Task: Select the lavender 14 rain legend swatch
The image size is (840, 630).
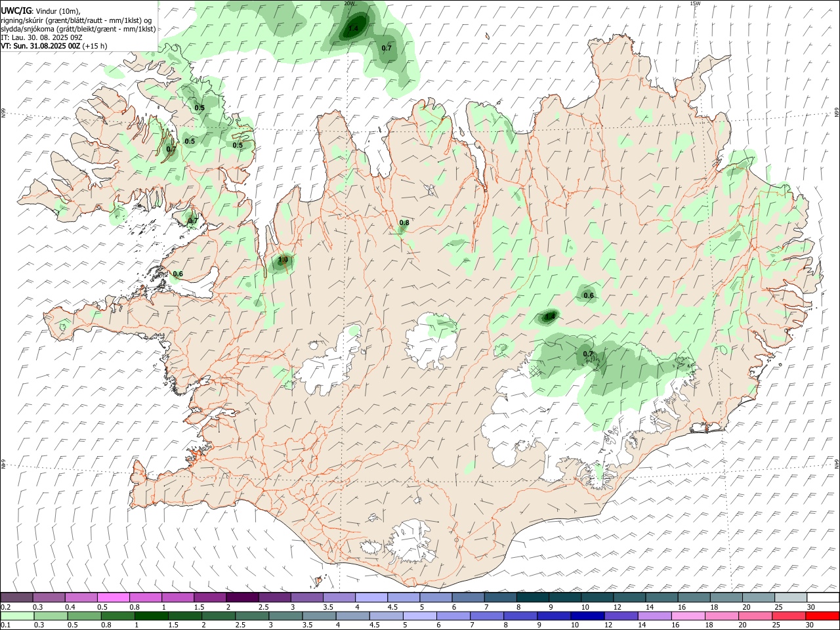Action: (x=655, y=616)
